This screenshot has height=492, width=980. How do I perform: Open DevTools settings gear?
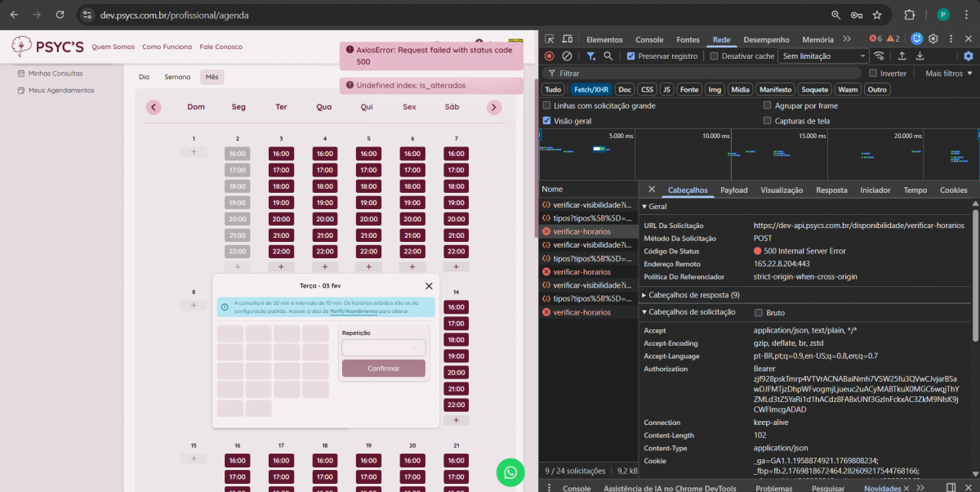[x=933, y=38]
